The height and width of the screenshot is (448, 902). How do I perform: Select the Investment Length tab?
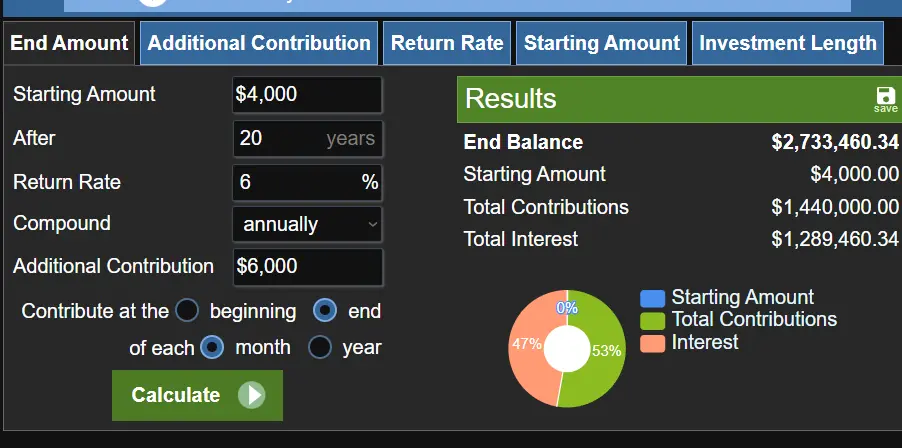point(788,43)
